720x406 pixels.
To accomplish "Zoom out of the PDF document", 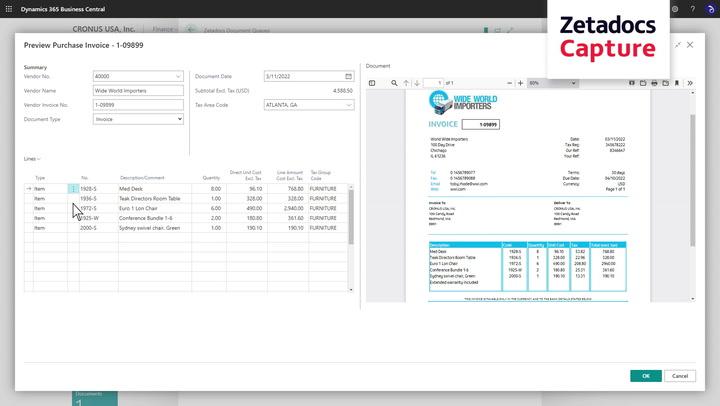I will [x=509, y=83].
